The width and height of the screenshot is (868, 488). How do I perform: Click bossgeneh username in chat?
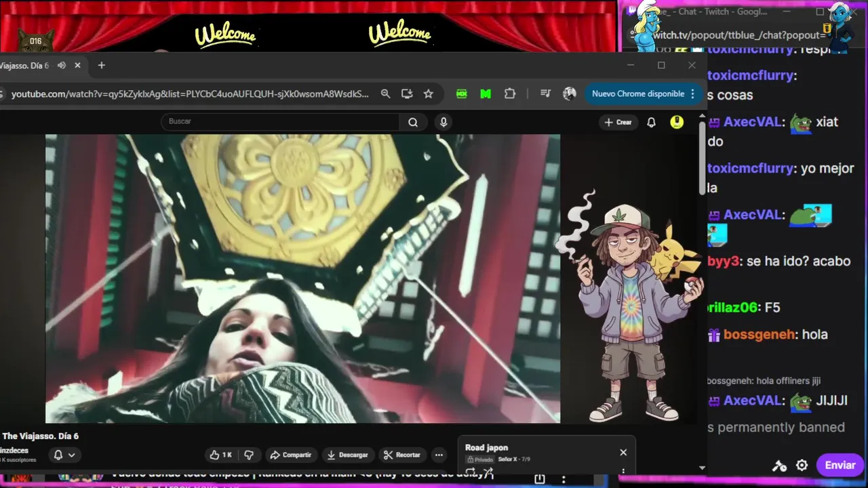tap(759, 335)
